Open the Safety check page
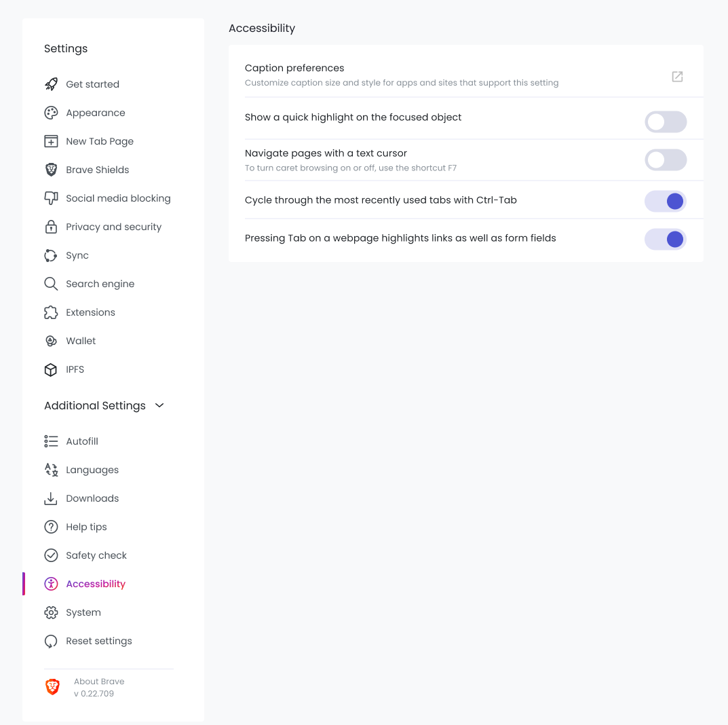This screenshot has height=725, width=728. pos(96,555)
